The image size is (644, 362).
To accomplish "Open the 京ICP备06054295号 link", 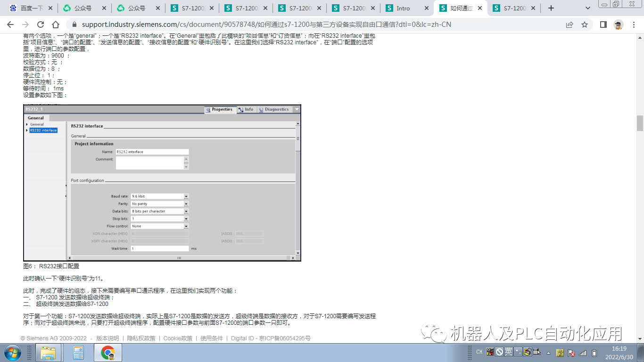I will [284, 338].
